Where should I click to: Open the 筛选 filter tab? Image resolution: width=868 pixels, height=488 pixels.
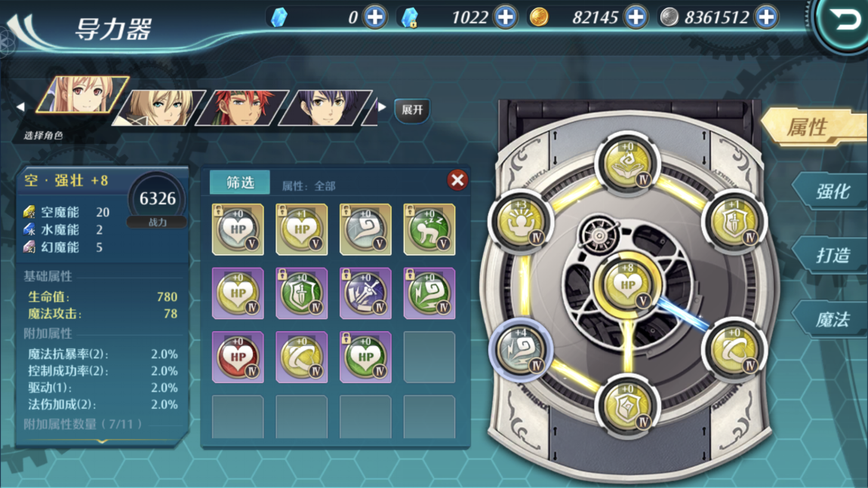point(240,183)
